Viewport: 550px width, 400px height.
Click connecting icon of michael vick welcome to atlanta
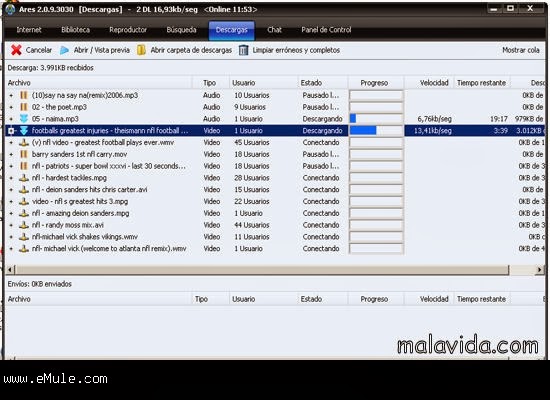pyautogui.click(x=24, y=248)
